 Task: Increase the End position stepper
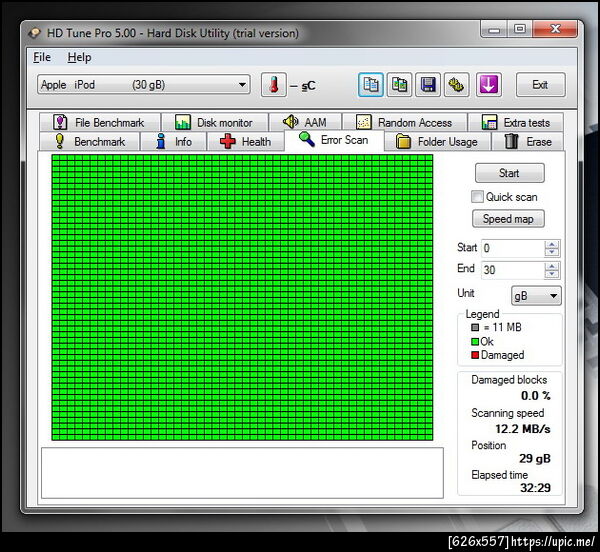[551, 266]
